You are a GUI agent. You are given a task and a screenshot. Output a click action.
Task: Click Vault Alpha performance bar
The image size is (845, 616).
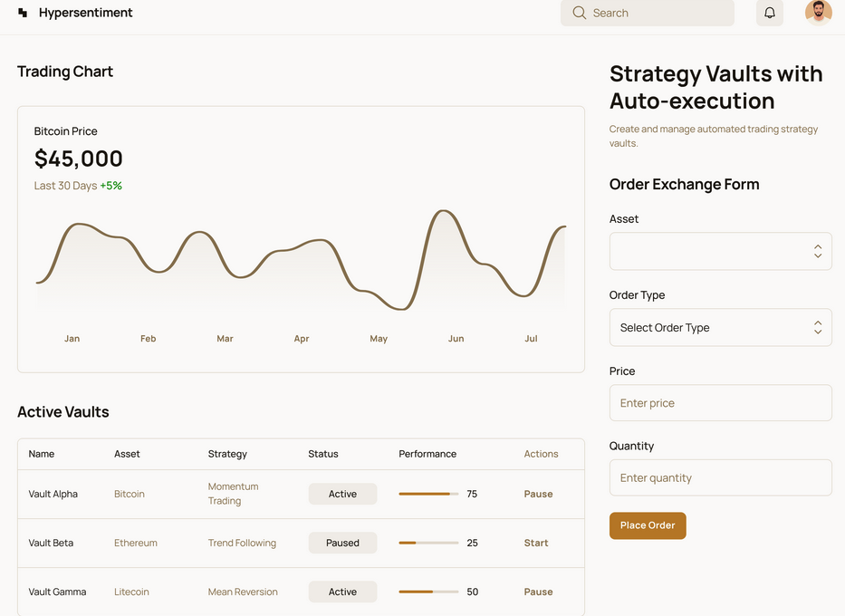(x=428, y=494)
